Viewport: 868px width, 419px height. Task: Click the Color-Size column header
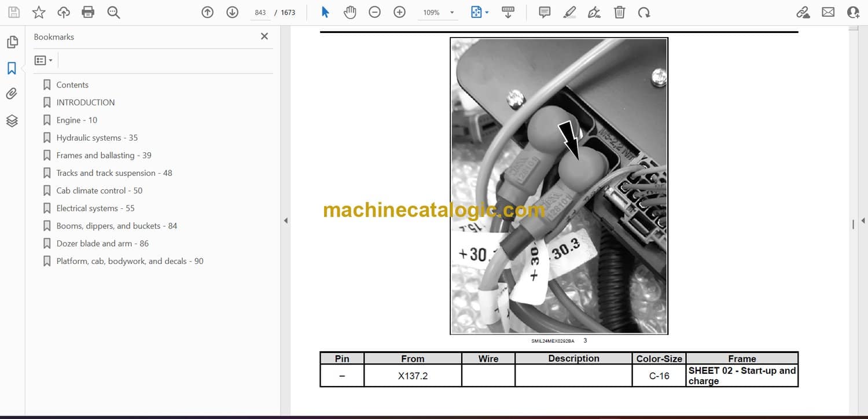pos(659,359)
